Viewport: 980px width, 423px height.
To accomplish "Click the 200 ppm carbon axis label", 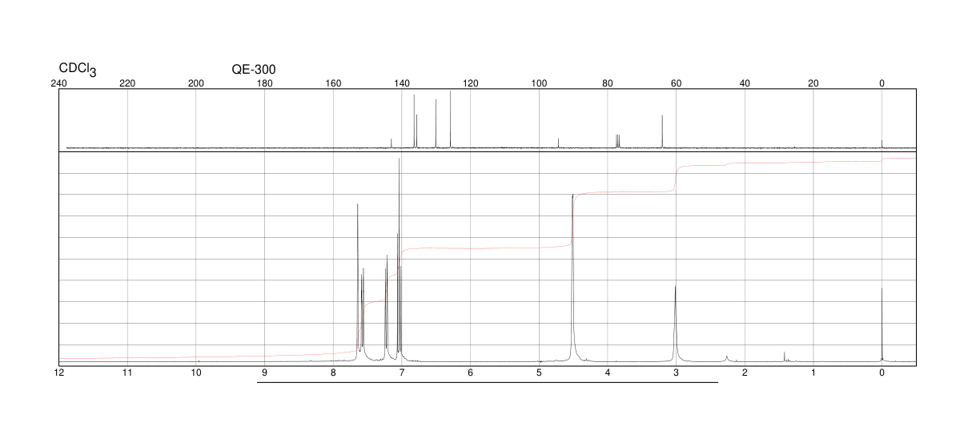I will 196,83.
